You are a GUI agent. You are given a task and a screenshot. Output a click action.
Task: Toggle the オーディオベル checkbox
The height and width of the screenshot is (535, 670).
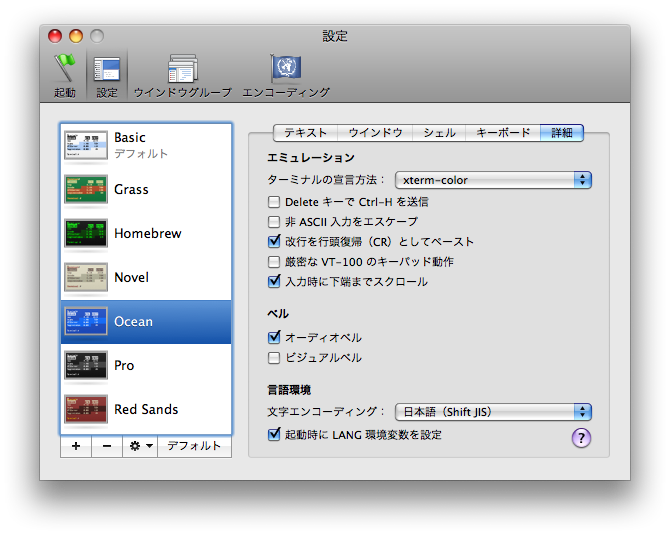[274, 338]
